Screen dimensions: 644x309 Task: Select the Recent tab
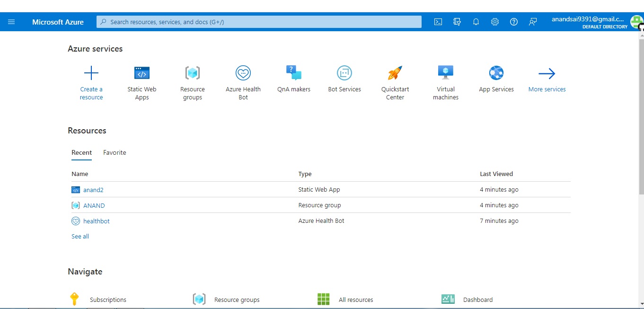click(81, 152)
